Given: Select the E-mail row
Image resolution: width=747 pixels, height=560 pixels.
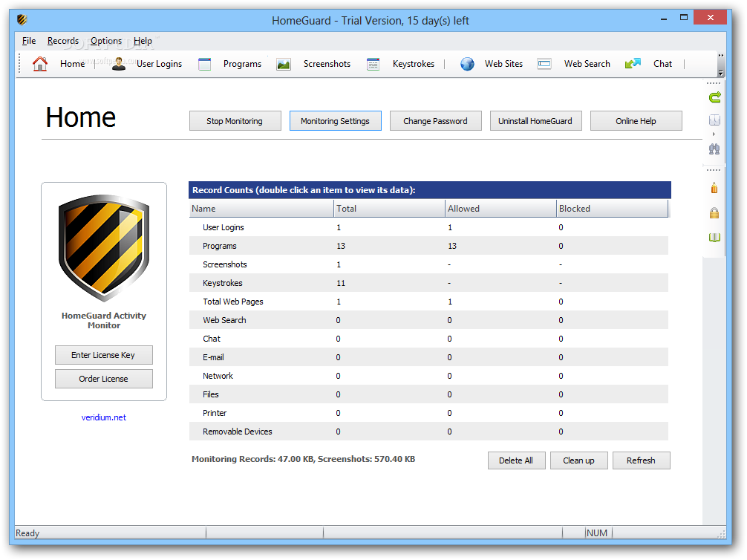Looking at the screenshot, I should pyautogui.click(x=428, y=357).
